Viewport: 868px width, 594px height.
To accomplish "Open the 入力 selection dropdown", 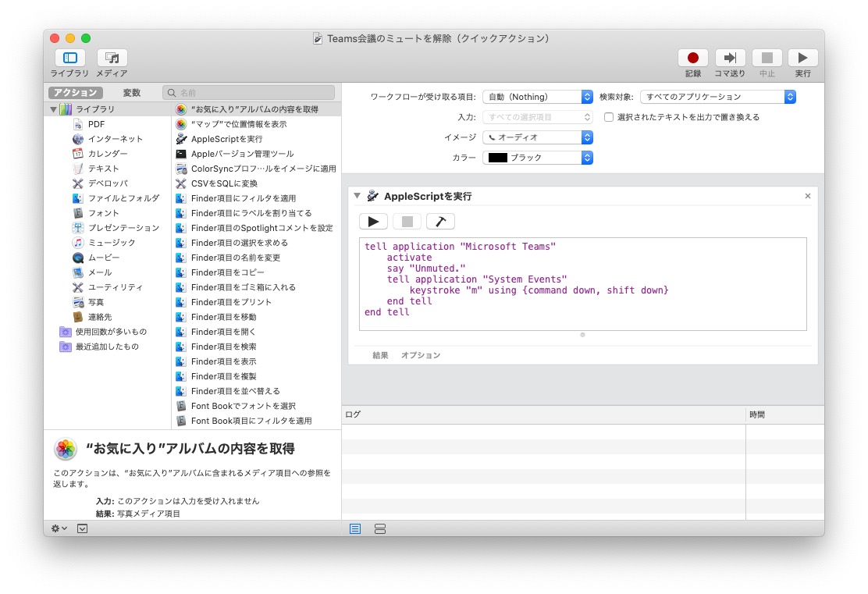I will [538, 117].
